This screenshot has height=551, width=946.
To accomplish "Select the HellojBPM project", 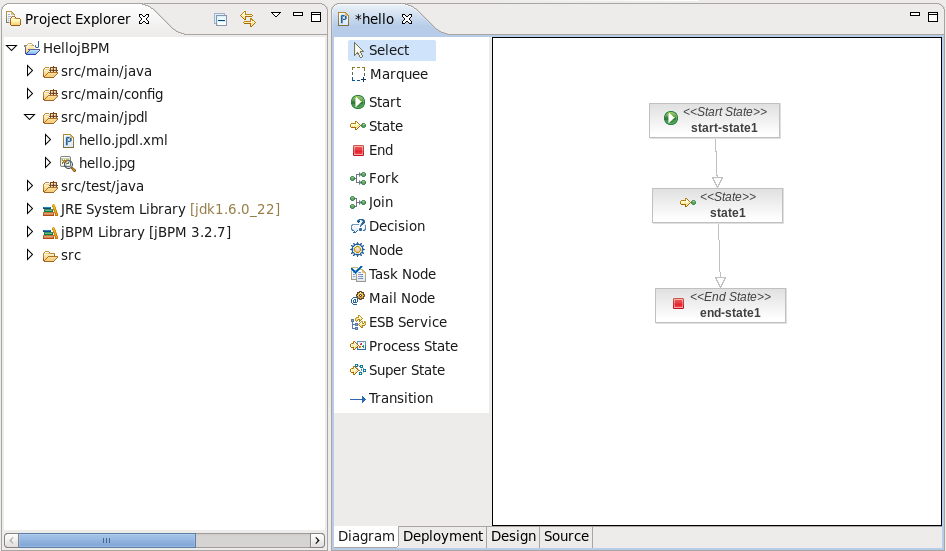I will 76,48.
